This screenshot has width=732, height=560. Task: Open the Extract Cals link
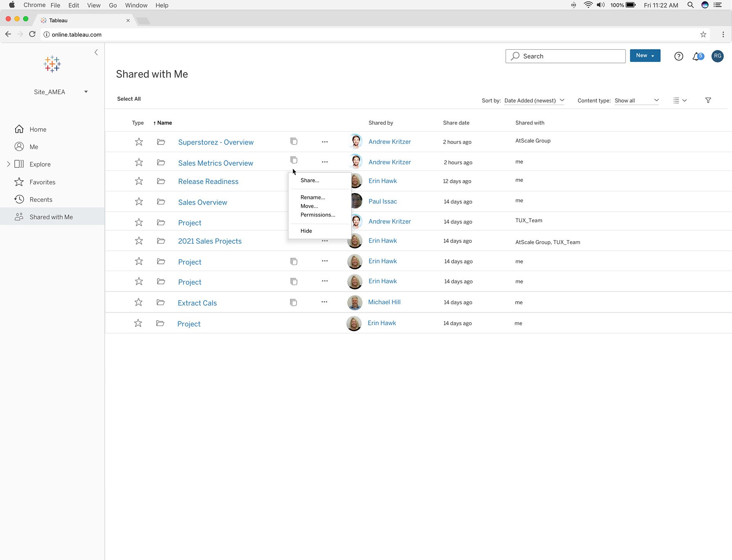(x=197, y=303)
